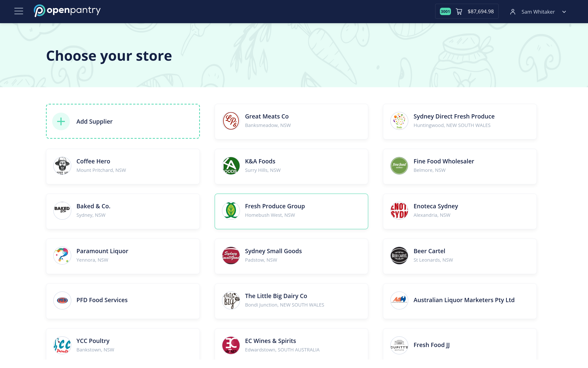This screenshot has width=588, height=368.
Task: Click the Homebush West, NSW location text
Action: click(270, 215)
